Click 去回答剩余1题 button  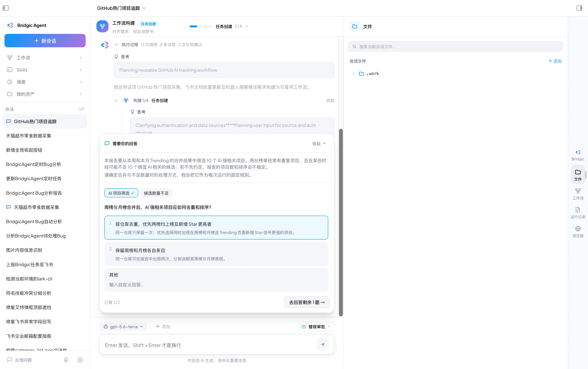pos(307,302)
